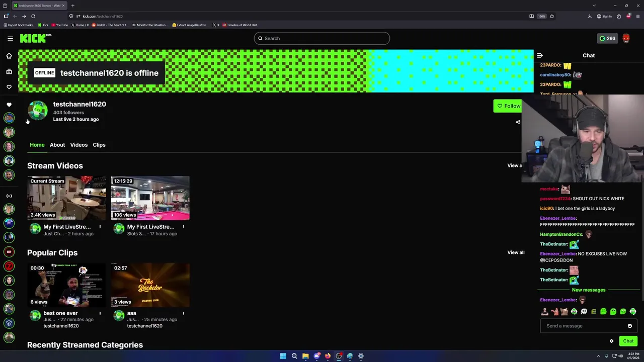Screen dimensions: 644x362
Task: Open the Kick hamburger sidebar menu
Action: tap(10, 38)
